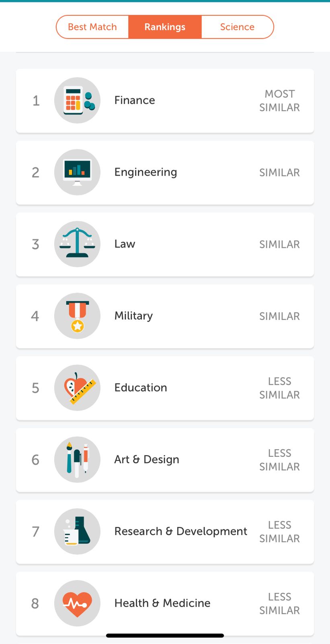Tap the rank number 6 beside Art & Design
Screen dimensions: 330x644
coord(35,460)
